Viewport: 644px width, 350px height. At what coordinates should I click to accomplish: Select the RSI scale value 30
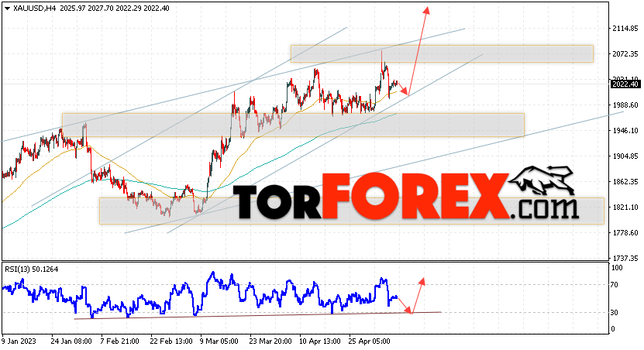pos(615,313)
